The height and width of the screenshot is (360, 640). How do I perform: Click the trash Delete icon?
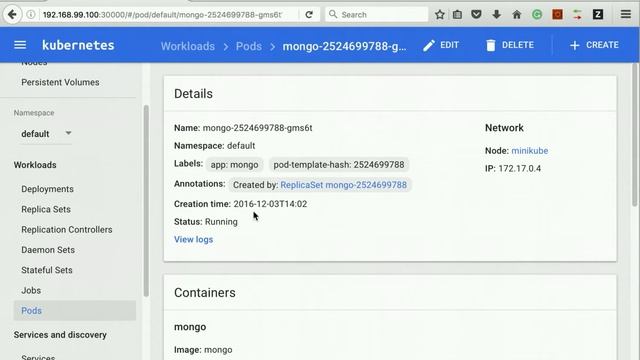coord(491,45)
